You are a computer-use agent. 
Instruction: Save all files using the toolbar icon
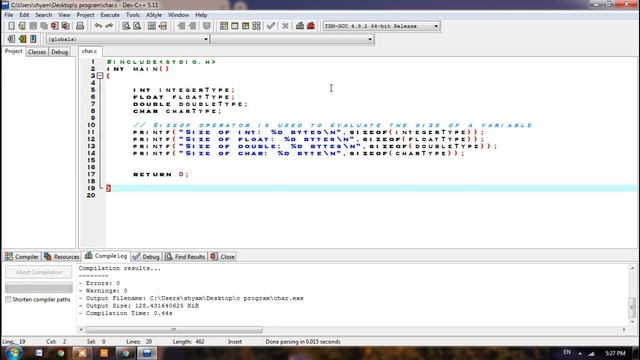[44, 26]
